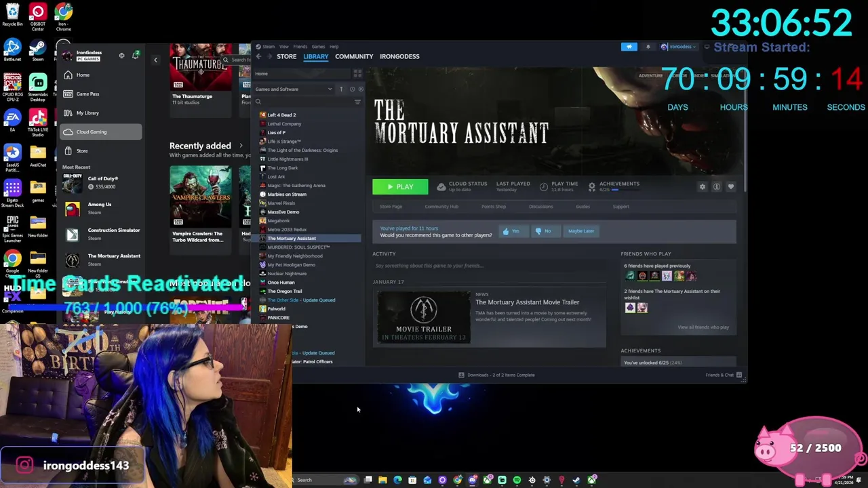Open Mortuary Assistant Movie Trailer thumbnail
The height and width of the screenshot is (488, 868).
click(424, 319)
